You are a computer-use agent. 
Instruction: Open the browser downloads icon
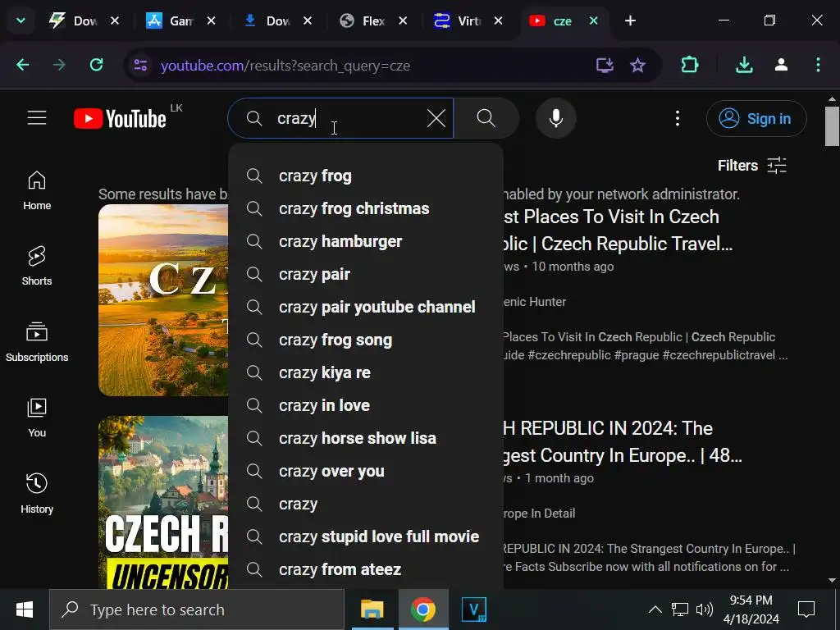pos(744,66)
